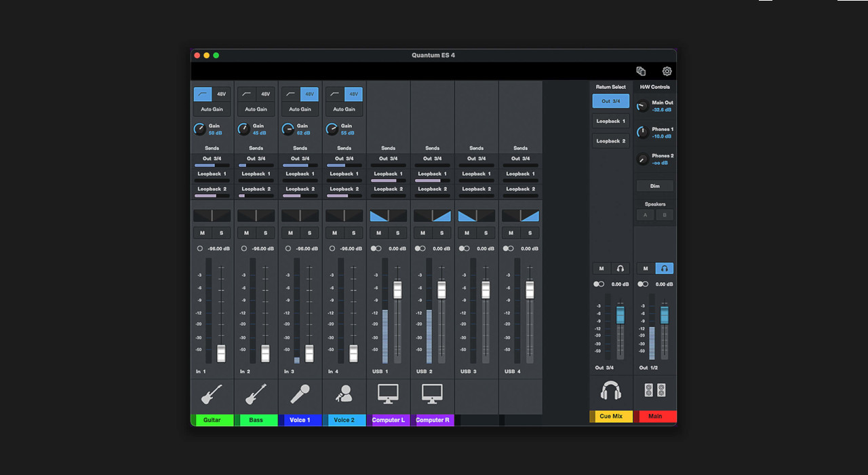Viewport: 868px width, 475px height.
Task: Select the Guitar channel icon
Action: tap(212, 394)
